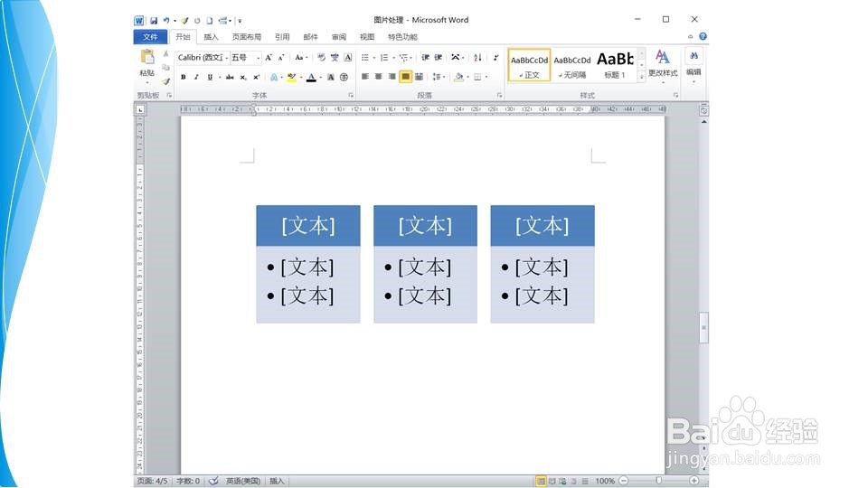Switch to the 审阅 Review tab
Image resolution: width=868 pixels, height=488 pixels.
point(339,36)
